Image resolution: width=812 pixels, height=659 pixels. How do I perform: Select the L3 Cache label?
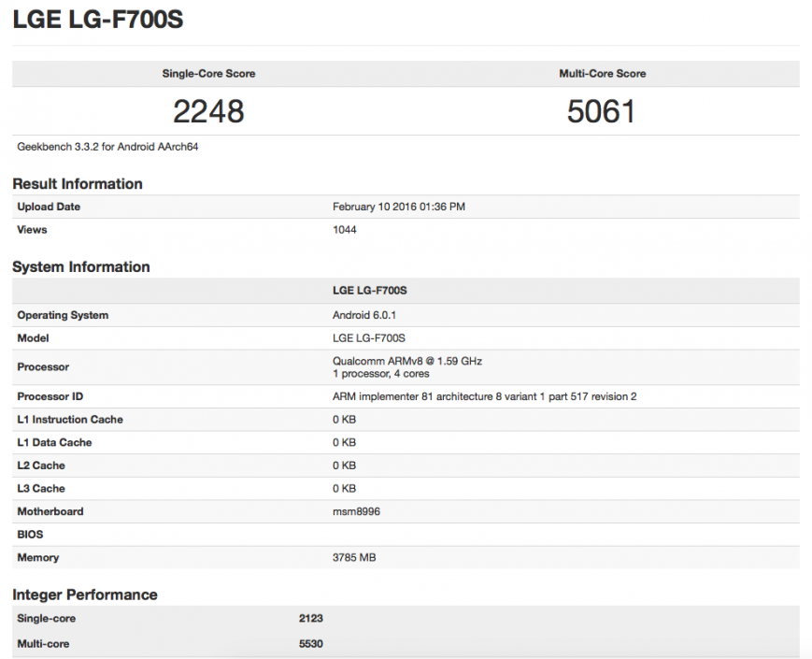[x=41, y=489]
